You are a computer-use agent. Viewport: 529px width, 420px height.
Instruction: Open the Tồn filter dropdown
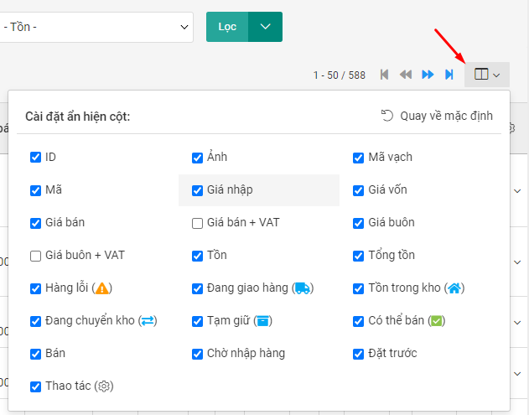[96, 27]
